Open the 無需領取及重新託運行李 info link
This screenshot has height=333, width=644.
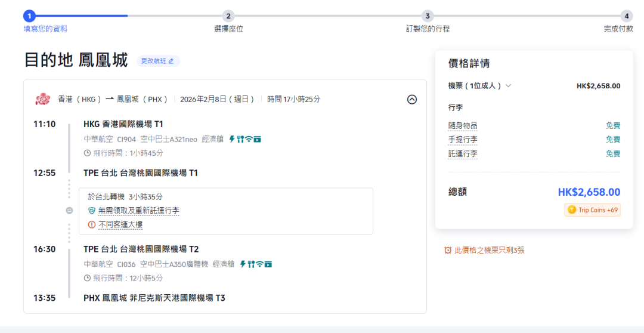coord(138,211)
